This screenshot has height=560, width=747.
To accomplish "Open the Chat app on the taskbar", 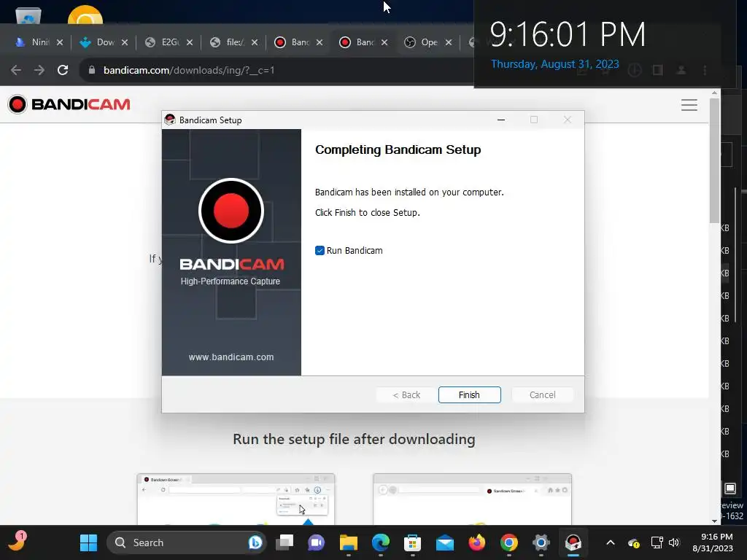I will (x=317, y=542).
